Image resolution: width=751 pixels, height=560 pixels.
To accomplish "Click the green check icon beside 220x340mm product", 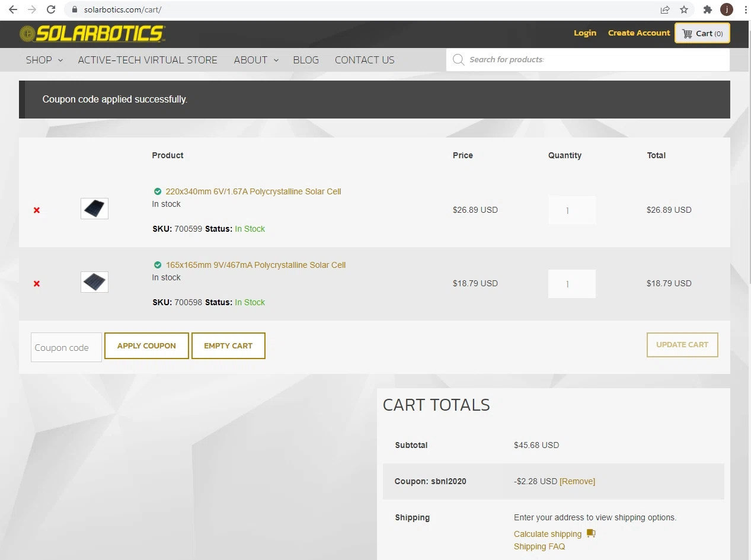I will pos(158,191).
